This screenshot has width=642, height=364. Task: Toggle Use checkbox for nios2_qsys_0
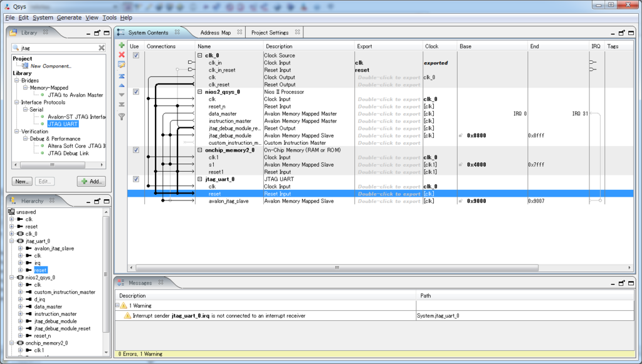(x=136, y=91)
